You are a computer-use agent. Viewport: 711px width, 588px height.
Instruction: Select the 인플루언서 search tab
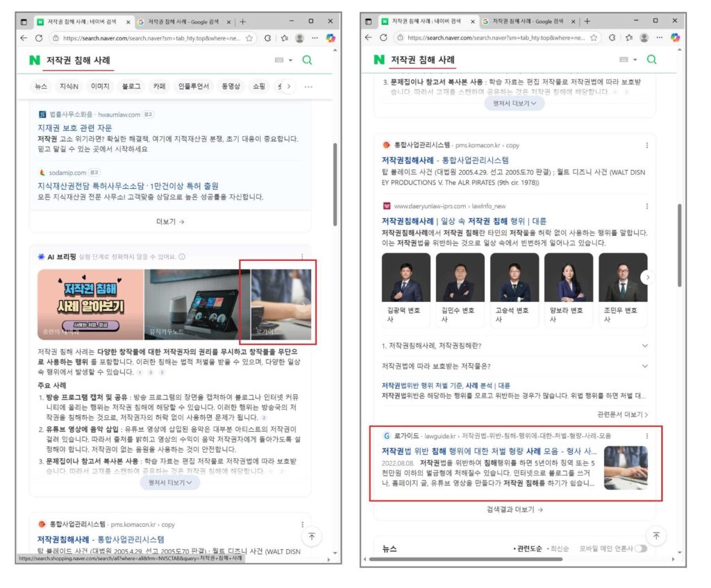(x=194, y=86)
